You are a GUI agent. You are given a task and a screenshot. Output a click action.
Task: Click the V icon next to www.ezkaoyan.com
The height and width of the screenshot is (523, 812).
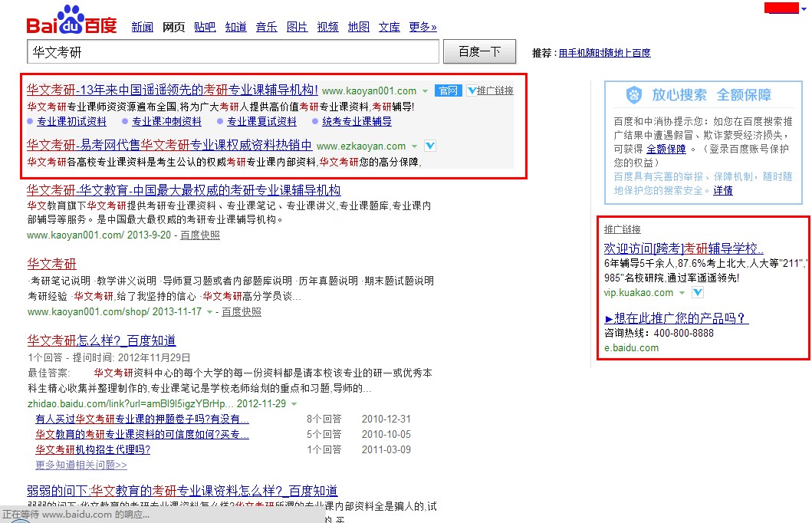coord(430,146)
